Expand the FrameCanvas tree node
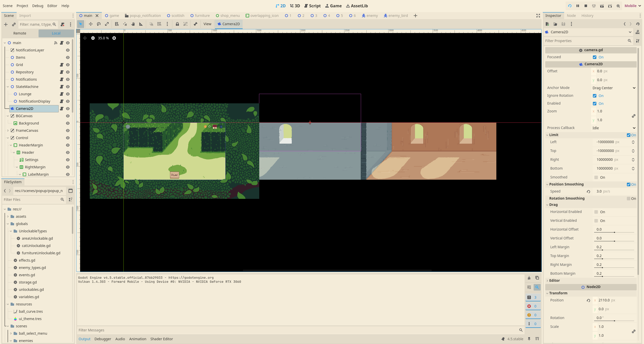The image size is (644, 344). 8,131
